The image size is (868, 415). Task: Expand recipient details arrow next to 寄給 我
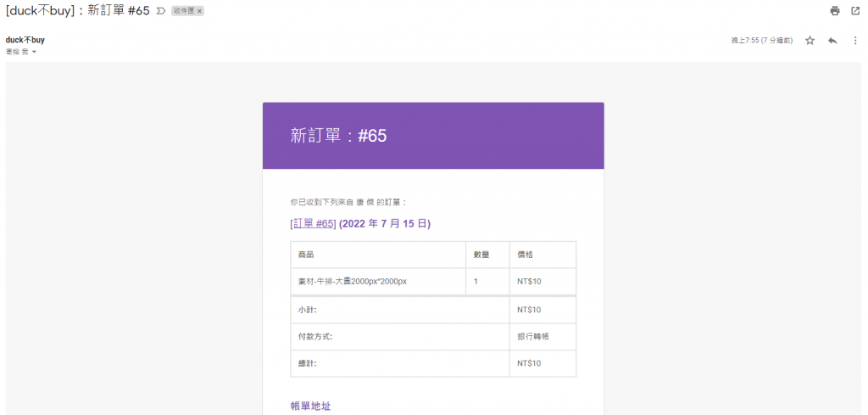(34, 53)
